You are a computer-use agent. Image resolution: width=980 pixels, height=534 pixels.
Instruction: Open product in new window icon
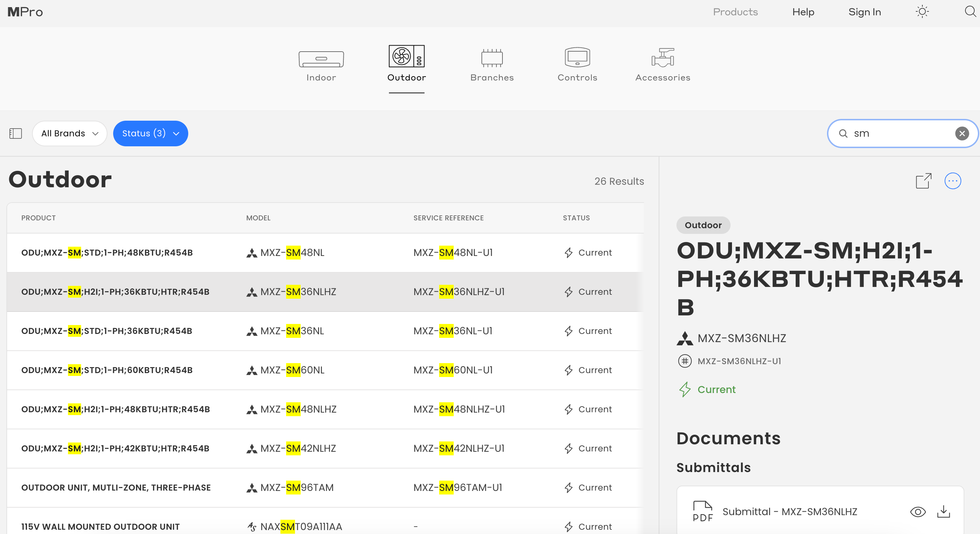point(923,181)
